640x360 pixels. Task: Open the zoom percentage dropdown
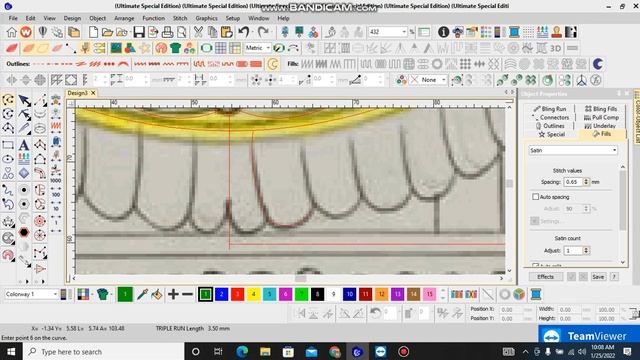coord(404,32)
